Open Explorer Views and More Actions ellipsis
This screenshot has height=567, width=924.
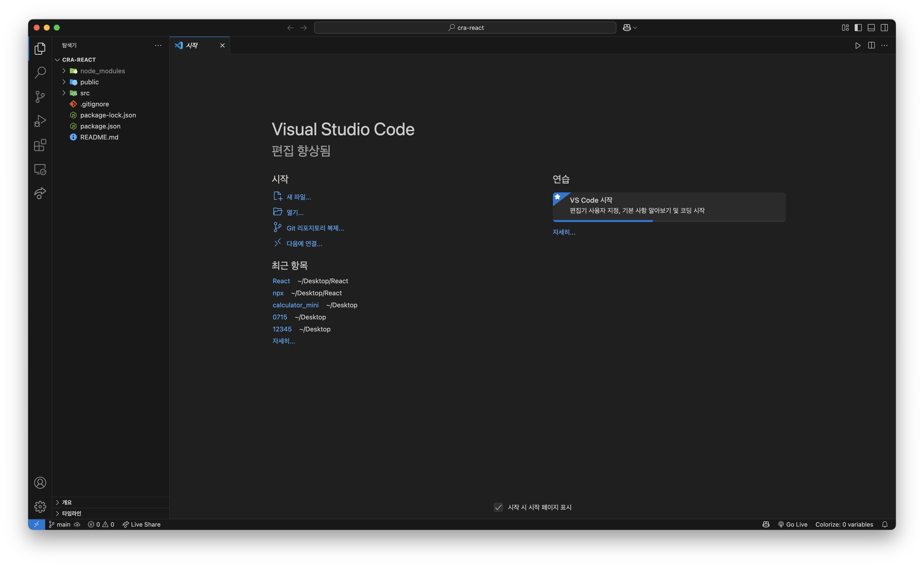tap(158, 45)
